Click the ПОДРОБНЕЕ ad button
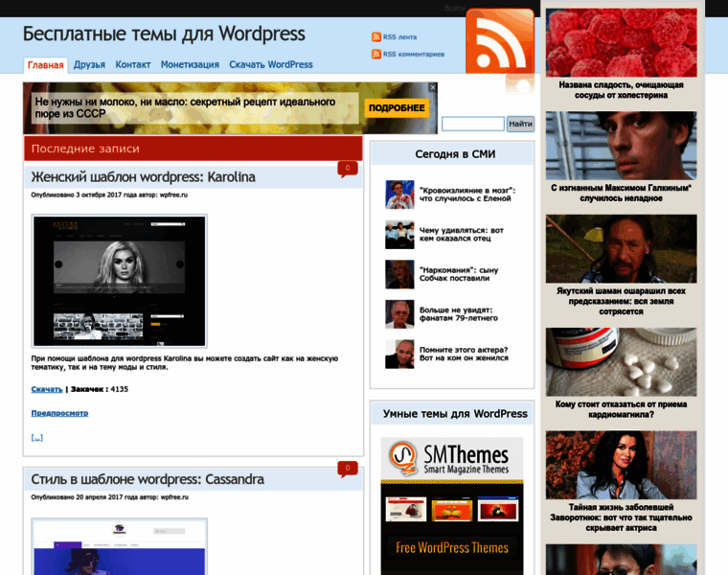Image resolution: width=728 pixels, height=575 pixels. point(397,107)
